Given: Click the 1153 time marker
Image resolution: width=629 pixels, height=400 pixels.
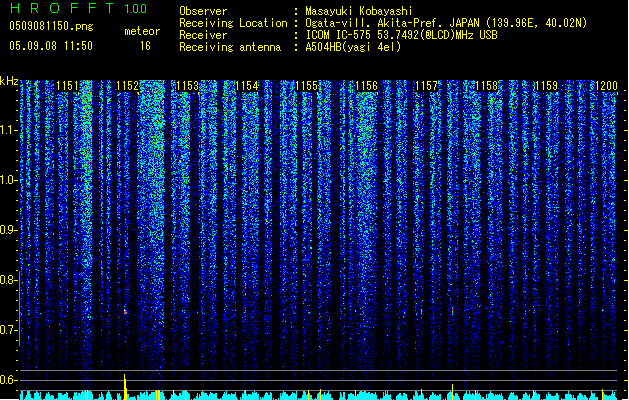Looking at the screenshot, I should pos(187,86).
